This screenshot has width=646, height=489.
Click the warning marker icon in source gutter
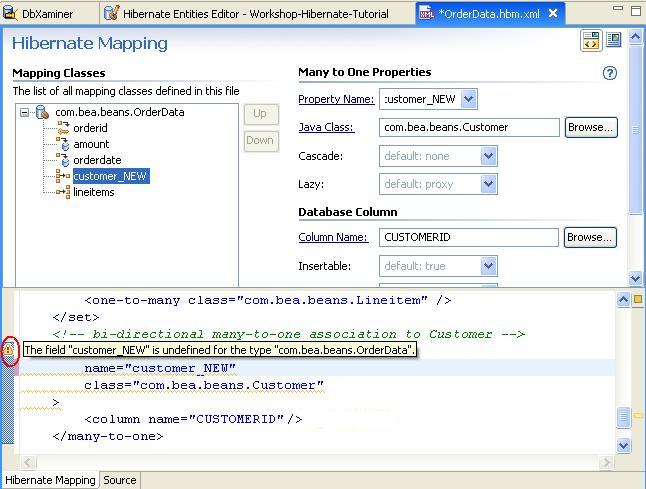click(x=8, y=350)
